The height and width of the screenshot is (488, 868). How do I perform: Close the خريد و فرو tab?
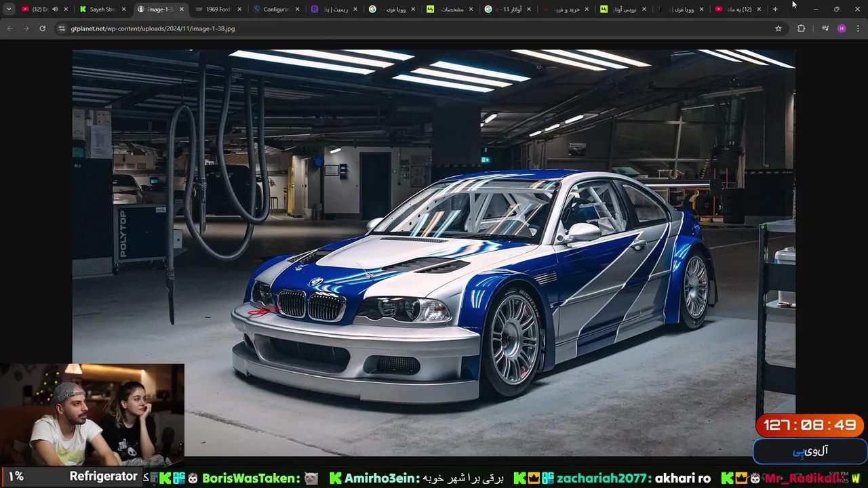pos(586,9)
